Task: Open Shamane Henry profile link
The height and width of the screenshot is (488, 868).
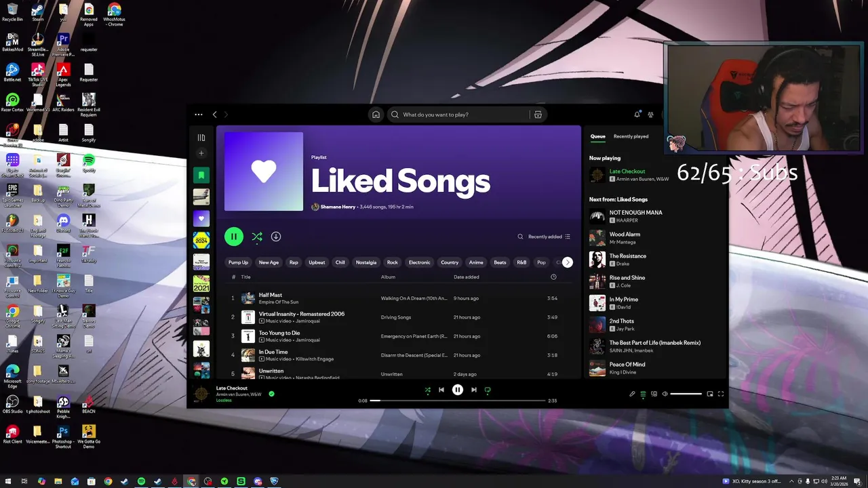Action: 338,207
